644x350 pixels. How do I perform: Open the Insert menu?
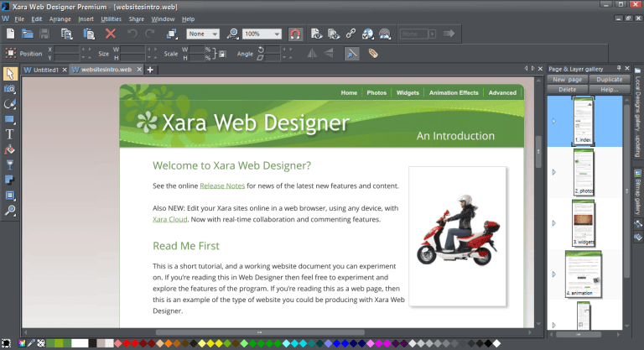click(86, 19)
